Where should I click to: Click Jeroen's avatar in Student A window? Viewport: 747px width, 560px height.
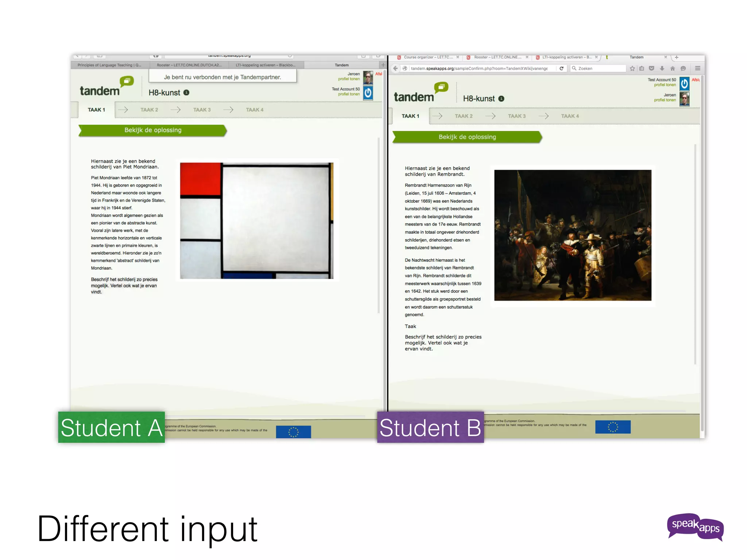pyautogui.click(x=368, y=78)
